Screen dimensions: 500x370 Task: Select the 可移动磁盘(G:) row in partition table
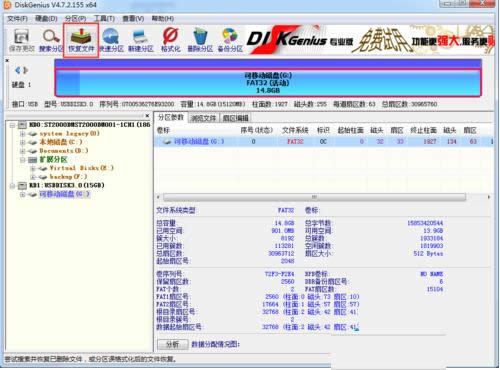click(323, 142)
